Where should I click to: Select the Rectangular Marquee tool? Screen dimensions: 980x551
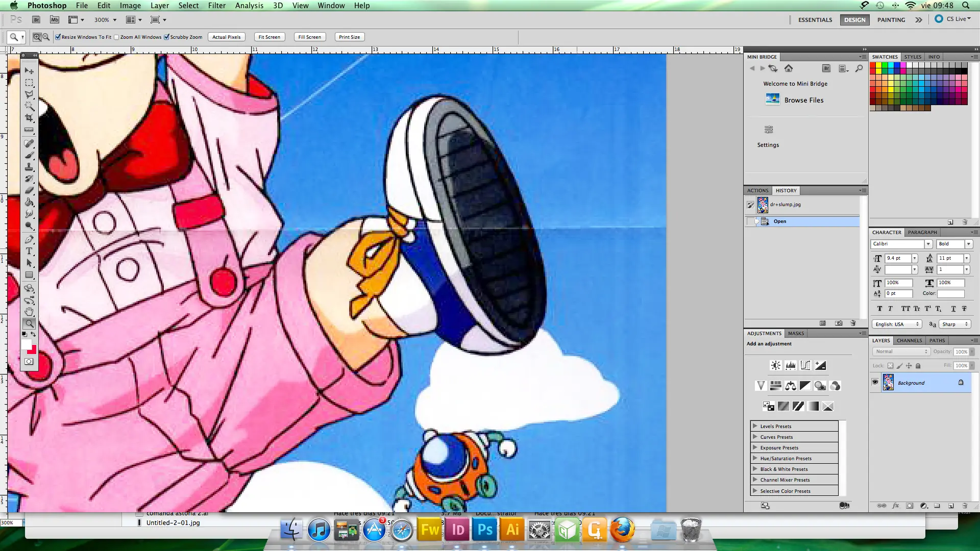coord(29,83)
